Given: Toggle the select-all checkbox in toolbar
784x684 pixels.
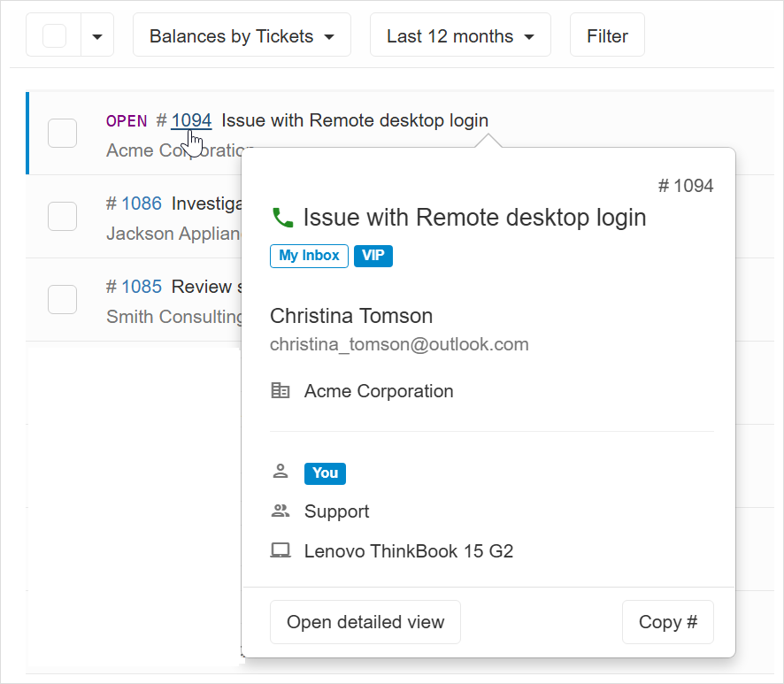Looking at the screenshot, I should click(x=54, y=36).
